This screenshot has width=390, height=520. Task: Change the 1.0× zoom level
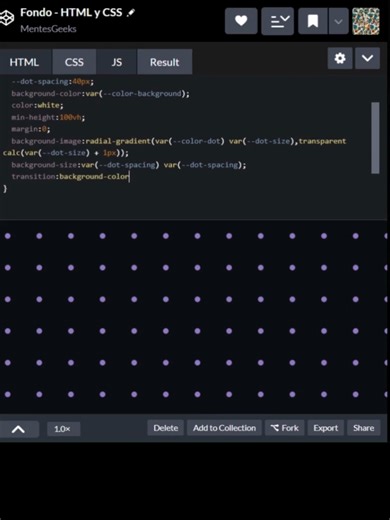click(x=63, y=429)
